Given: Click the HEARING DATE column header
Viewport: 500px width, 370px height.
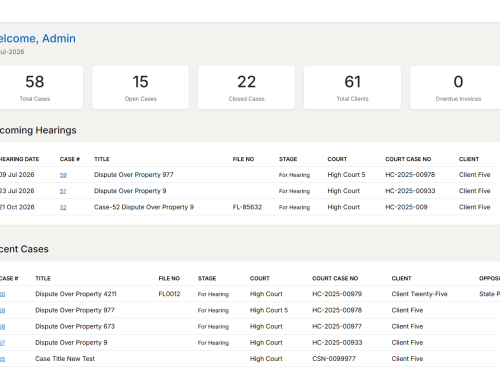Looking at the screenshot, I should coord(19,159).
